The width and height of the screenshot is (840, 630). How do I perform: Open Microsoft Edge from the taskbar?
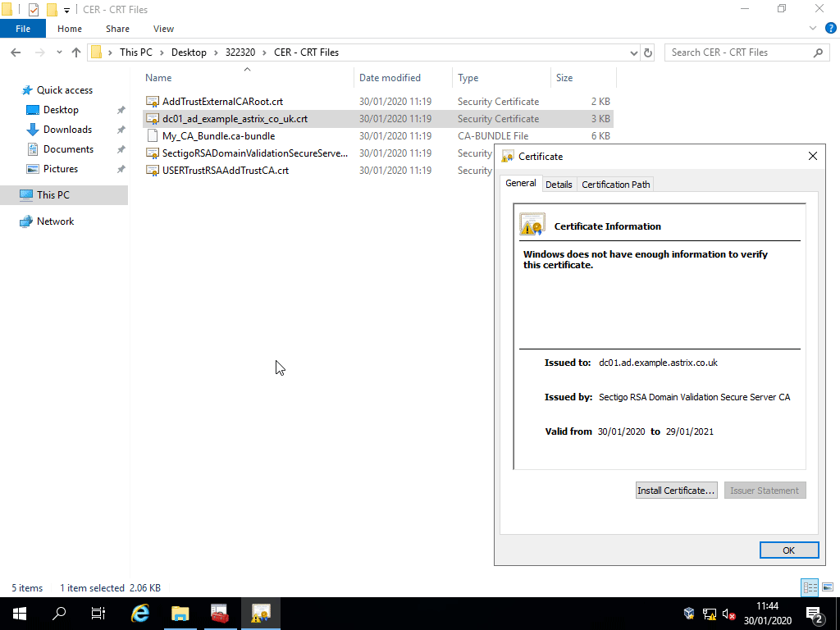pos(139,613)
